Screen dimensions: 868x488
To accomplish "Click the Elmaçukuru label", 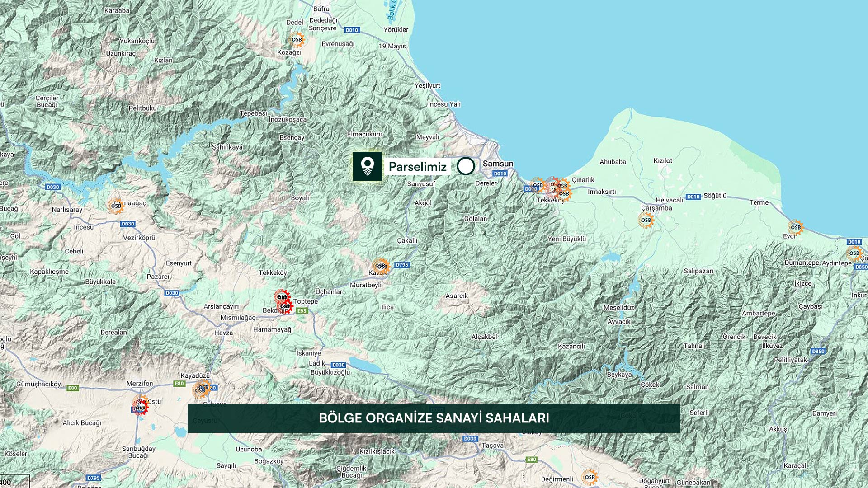I will [364, 134].
